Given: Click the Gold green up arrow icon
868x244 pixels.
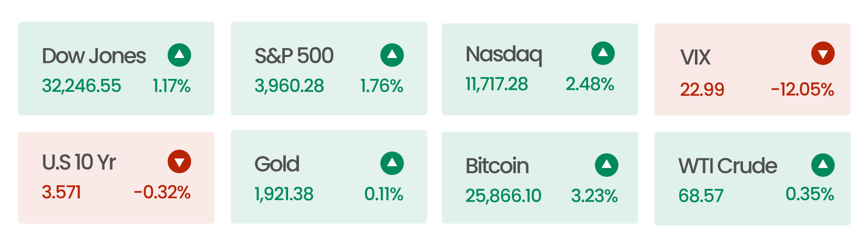Looking at the screenshot, I should click(x=392, y=164).
